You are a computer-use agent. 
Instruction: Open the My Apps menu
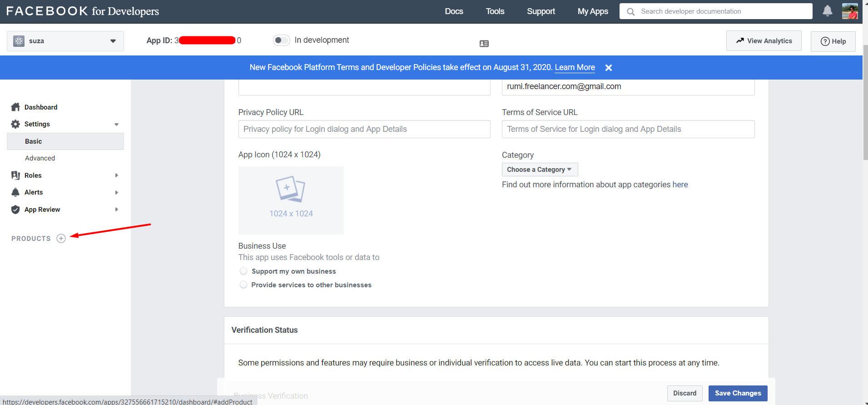click(x=593, y=11)
